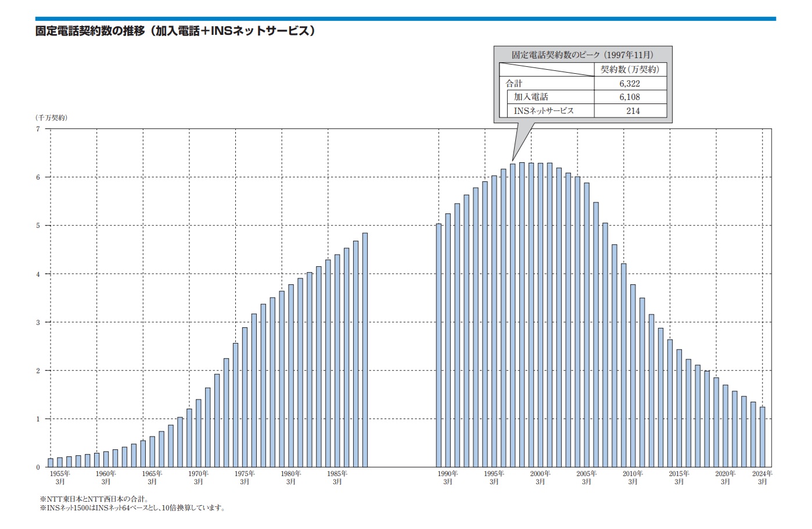Click the blue header bar above the title
Viewport: 812px width, 529px height.
[x=405, y=19]
